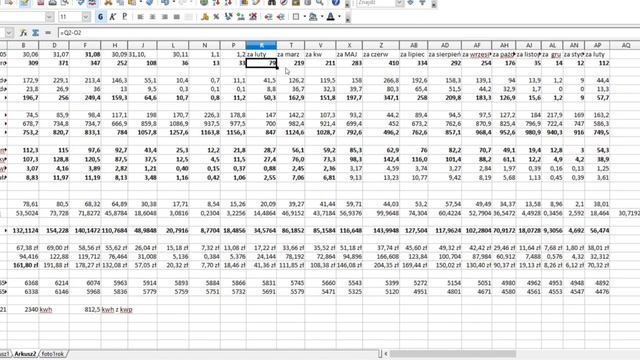Select cell containing '2340' near kwh
This screenshot has height=360, width=640.
23,309
